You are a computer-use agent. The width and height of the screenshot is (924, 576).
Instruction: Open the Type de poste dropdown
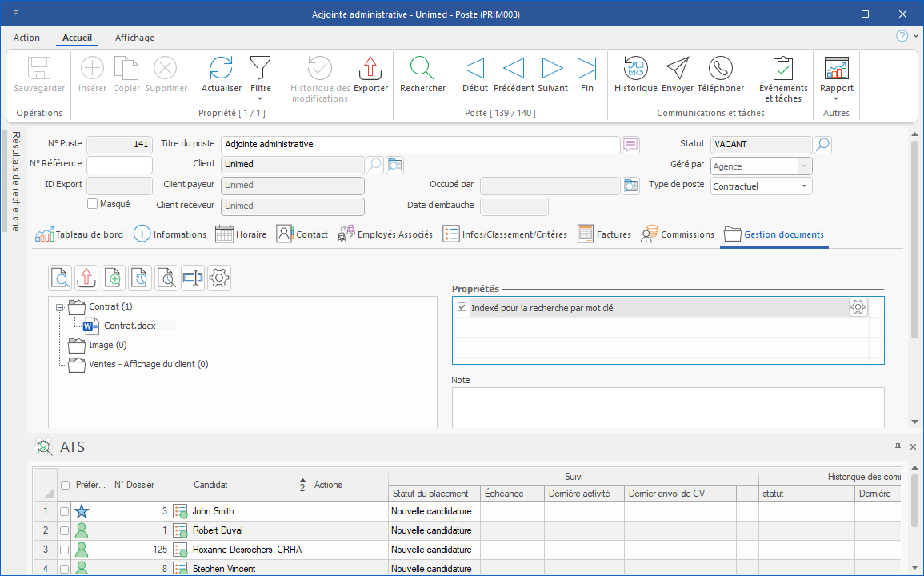803,186
